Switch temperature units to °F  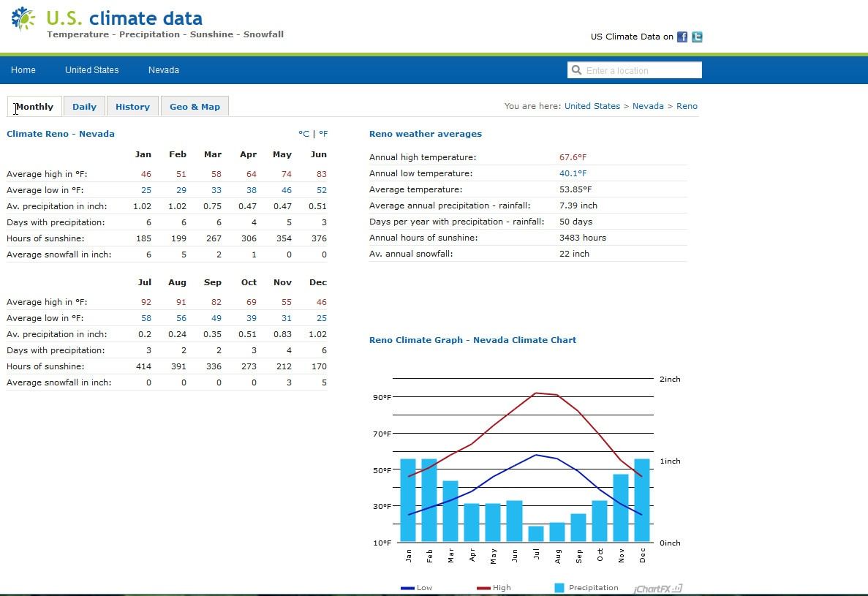point(323,134)
